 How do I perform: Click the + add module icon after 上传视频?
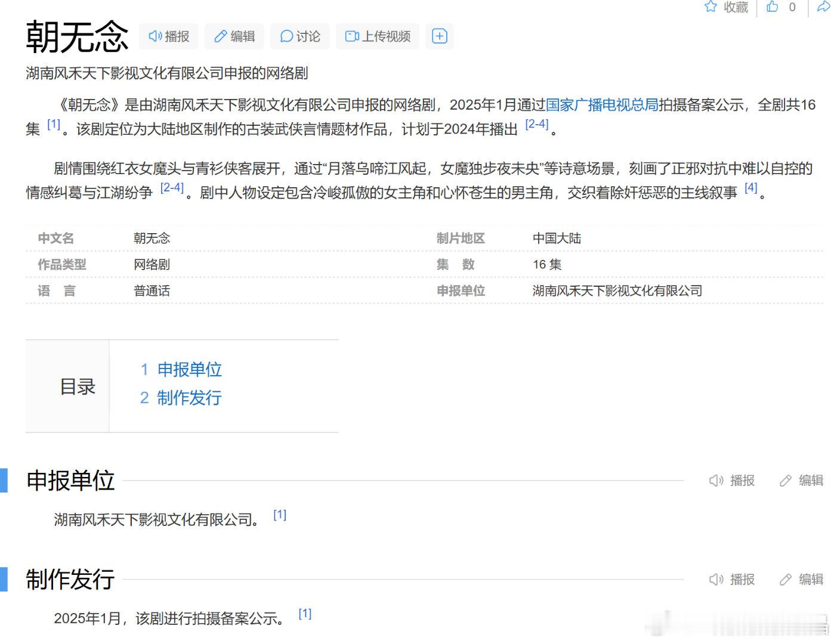point(439,36)
